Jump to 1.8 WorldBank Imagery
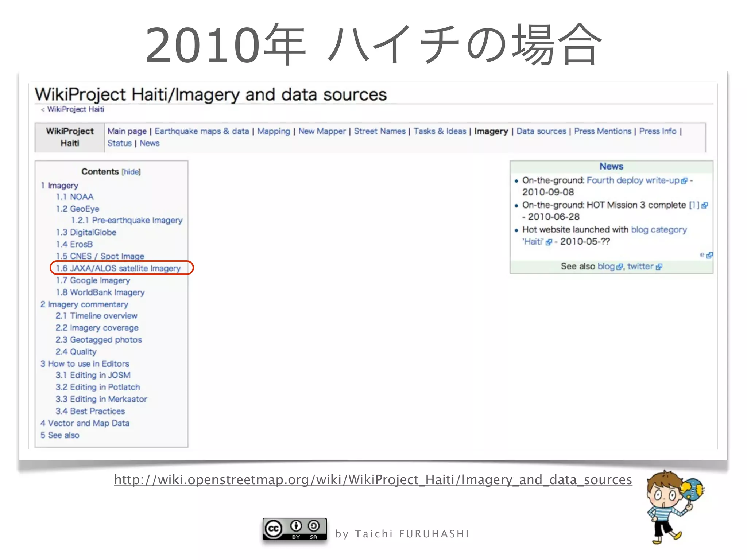Screen dimensions: 747x560 click(x=100, y=292)
